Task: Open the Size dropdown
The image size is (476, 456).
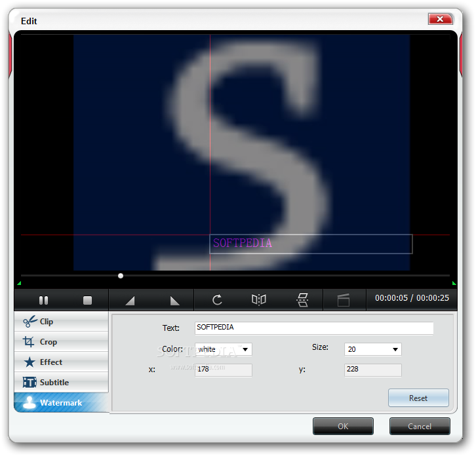Action: point(373,349)
